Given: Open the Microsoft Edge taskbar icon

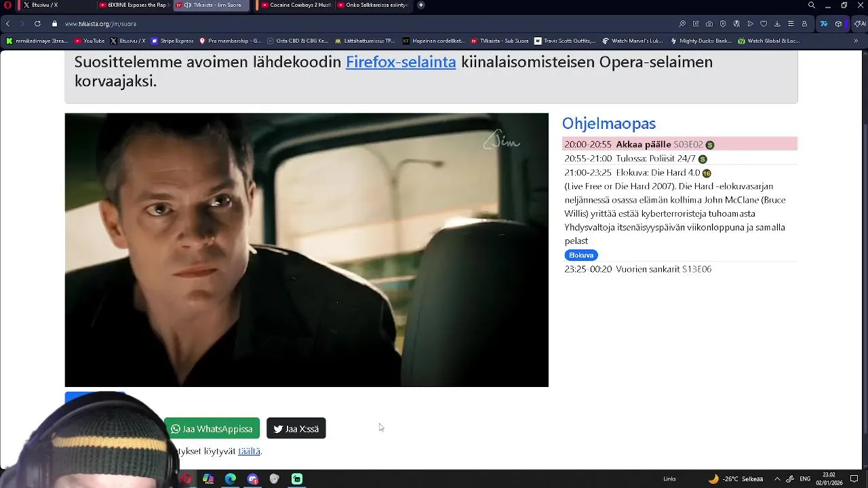Looking at the screenshot, I should pos(231,479).
